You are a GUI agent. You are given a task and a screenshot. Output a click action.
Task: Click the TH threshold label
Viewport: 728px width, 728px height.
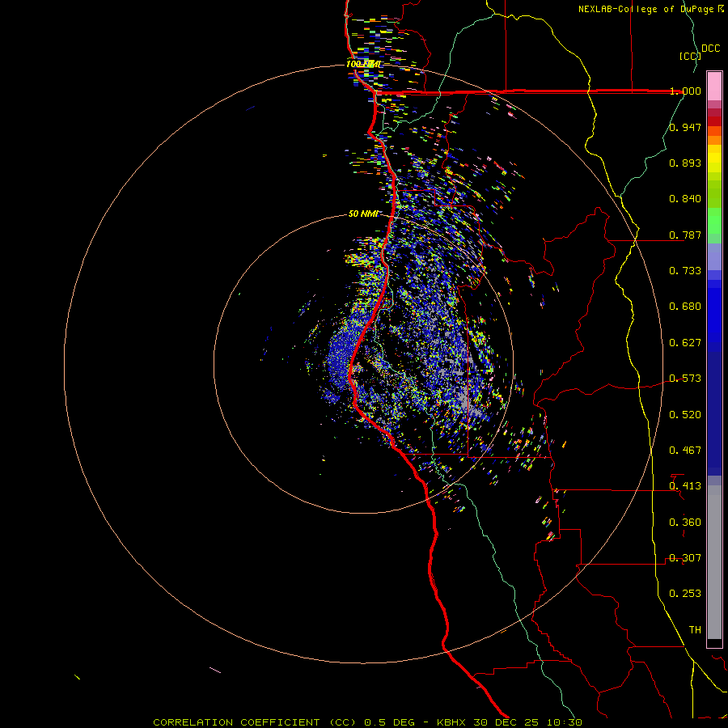coord(695,629)
